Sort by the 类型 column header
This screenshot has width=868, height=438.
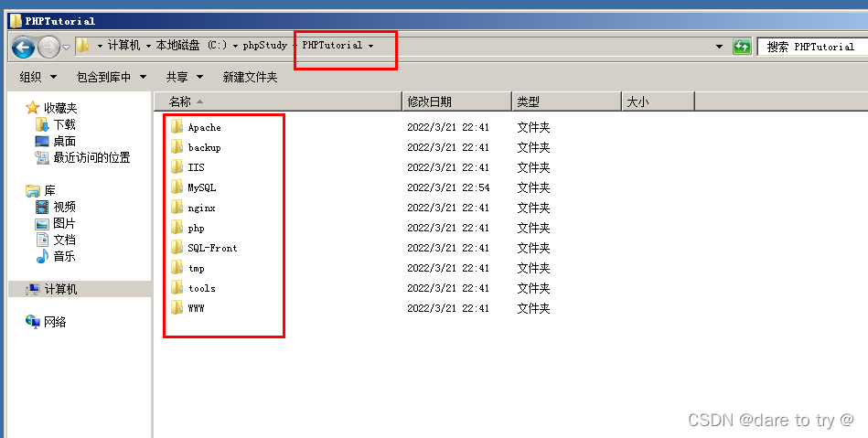coord(567,101)
